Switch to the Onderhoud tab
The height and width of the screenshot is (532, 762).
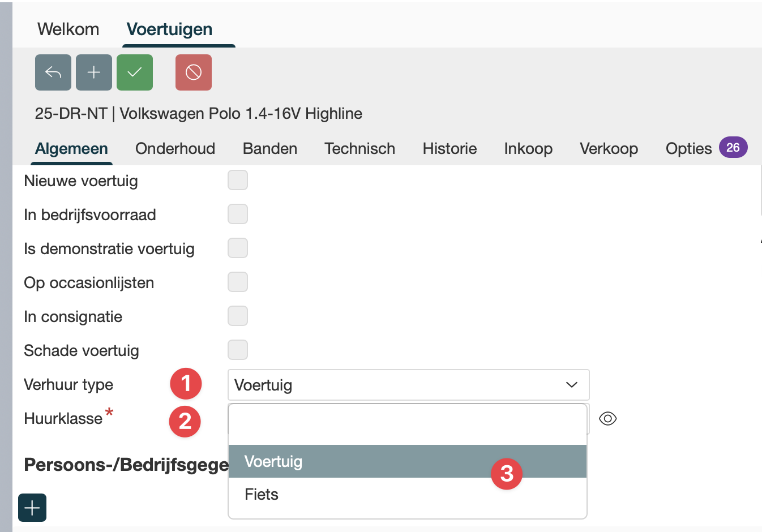pyautogui.click(x=175, y=149)
